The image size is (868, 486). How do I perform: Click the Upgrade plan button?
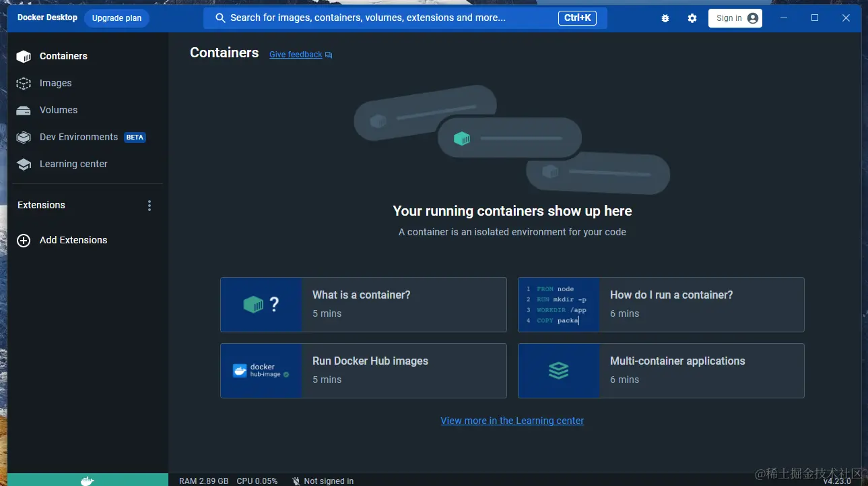click(116, 18)
